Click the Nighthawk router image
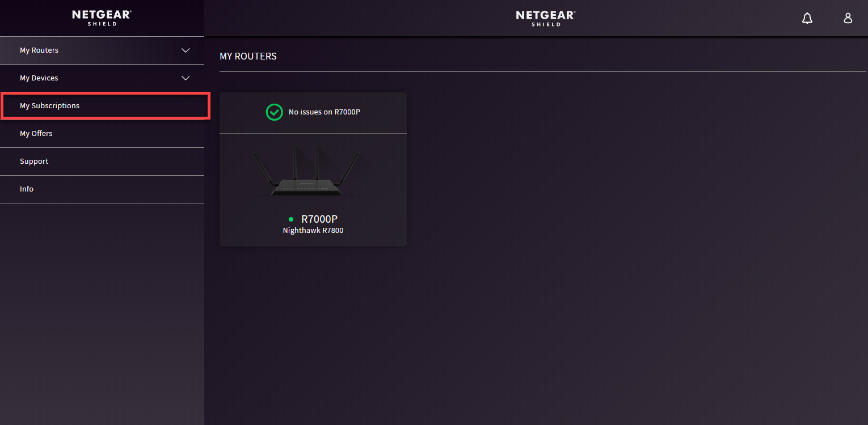Image resolution: width=868 pixels, height=425 pixels. coord(313,170)
